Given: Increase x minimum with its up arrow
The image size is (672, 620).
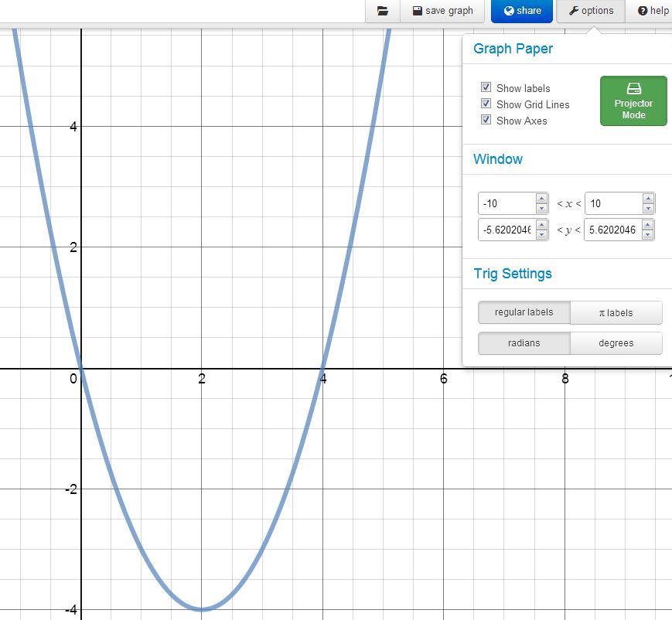Looking at the screenshot, I should coord(542,199).
